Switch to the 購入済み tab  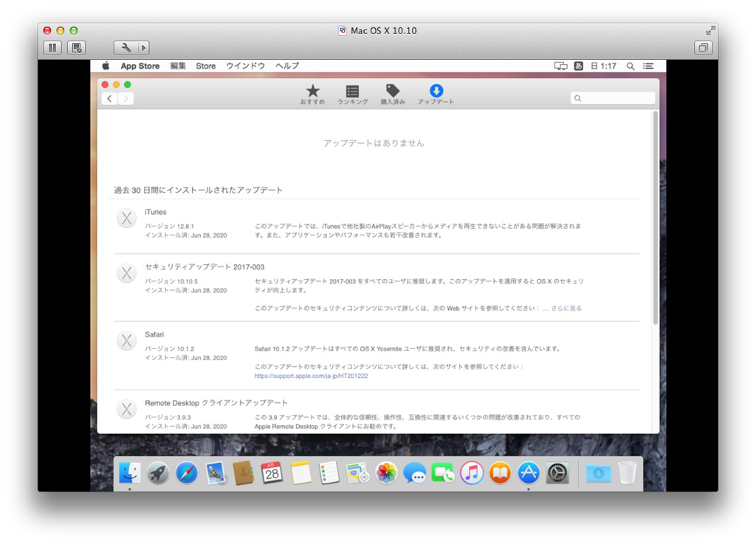pos(393,94)
